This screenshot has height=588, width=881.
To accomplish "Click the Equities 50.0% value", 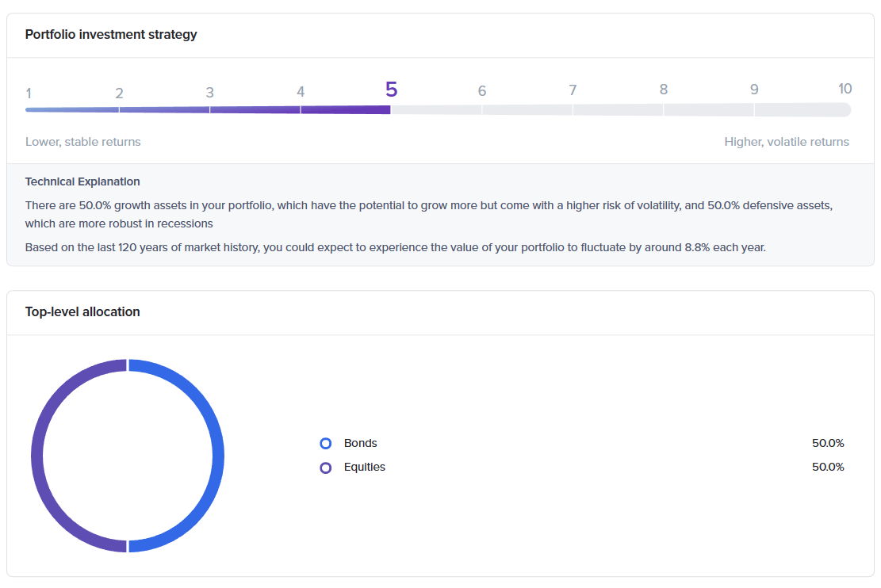I will coord(827,467).
